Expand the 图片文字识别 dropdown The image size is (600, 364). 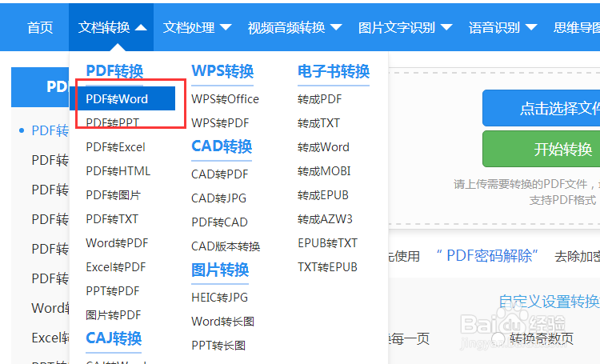point(406,27)
